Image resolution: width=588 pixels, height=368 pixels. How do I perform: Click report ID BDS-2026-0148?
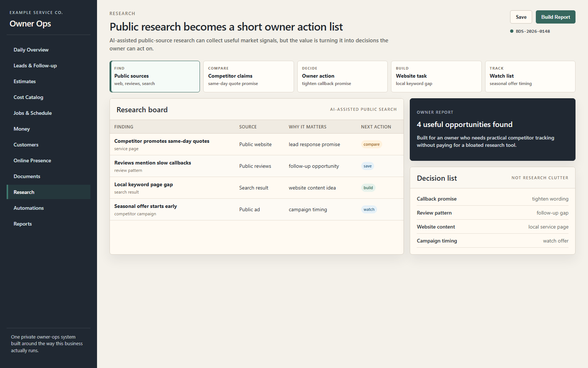pyautogui.click(x=533, y=31)
